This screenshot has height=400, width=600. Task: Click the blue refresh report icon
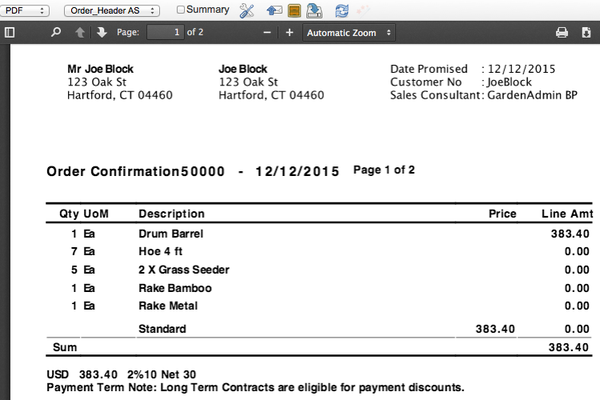pyautogui.click(x=343, y=10)
